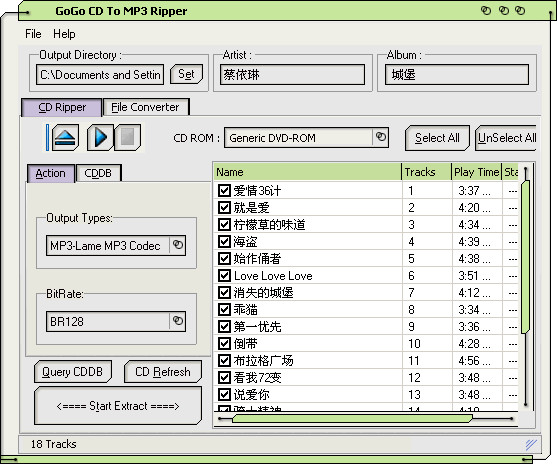Uncheck track 7 消失的城堡
Image resolution: width=557 pixels, height=464 pixels.
(224, 293)
